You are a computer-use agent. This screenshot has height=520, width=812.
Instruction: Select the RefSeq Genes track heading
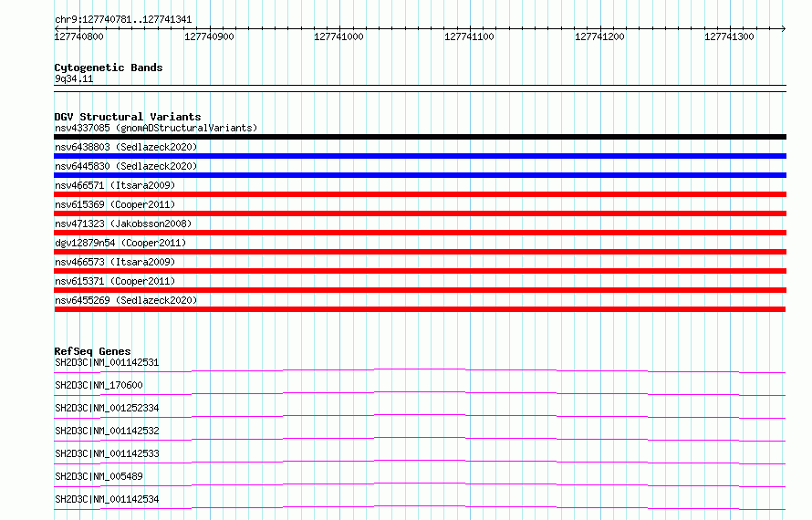[x=92, y=351]
